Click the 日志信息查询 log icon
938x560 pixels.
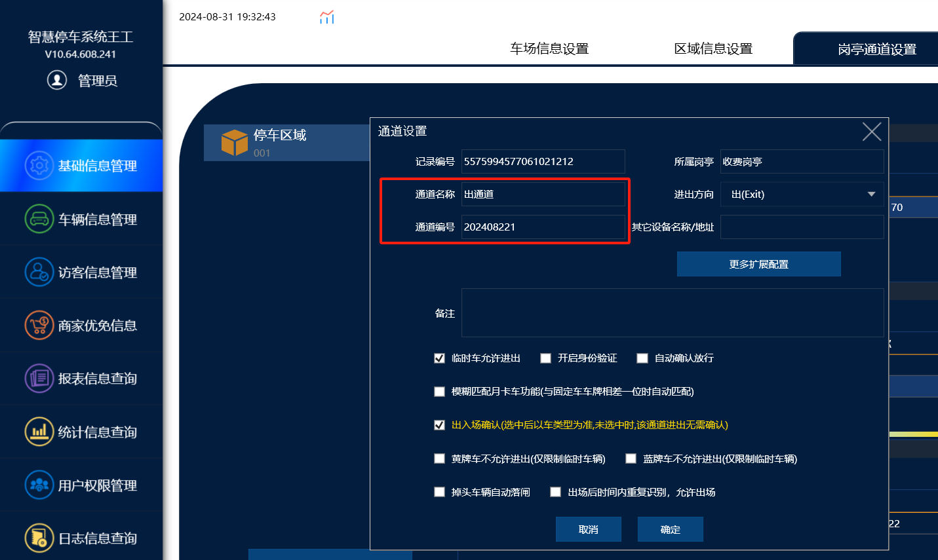click(39, 538)
